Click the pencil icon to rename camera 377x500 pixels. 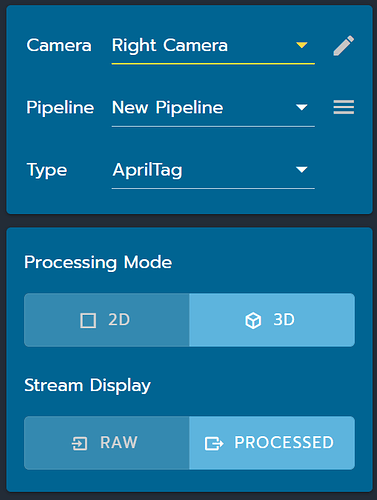[344, 45]
